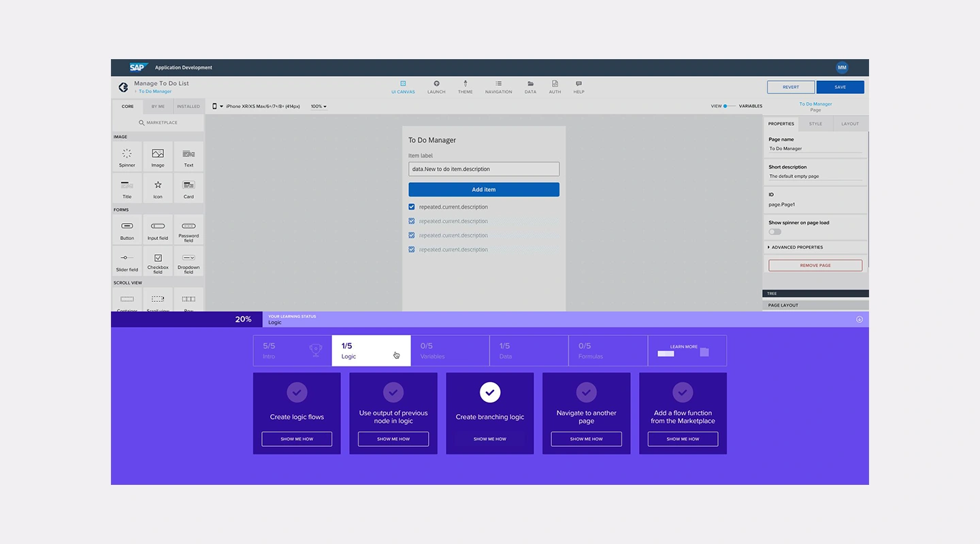This screenshot has height=544, width=980.
Task: Click the Save button
Action: [840, 87]
